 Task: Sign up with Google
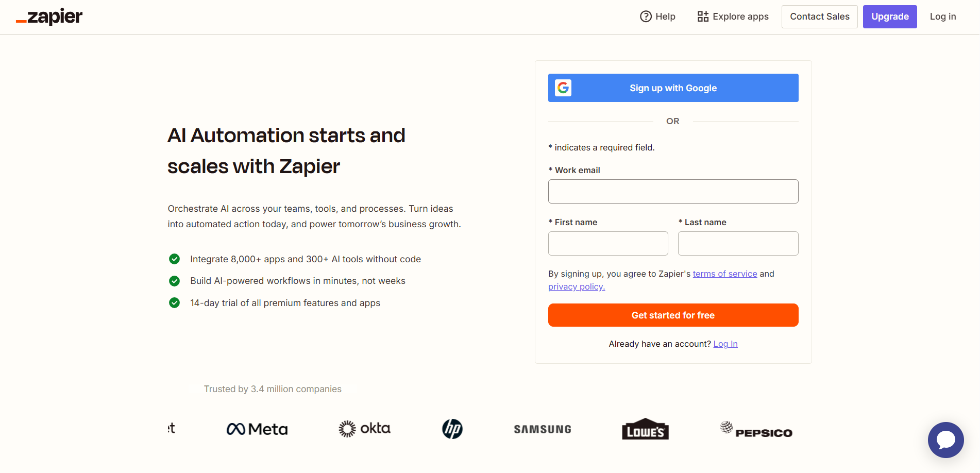(x=673, y=88)
